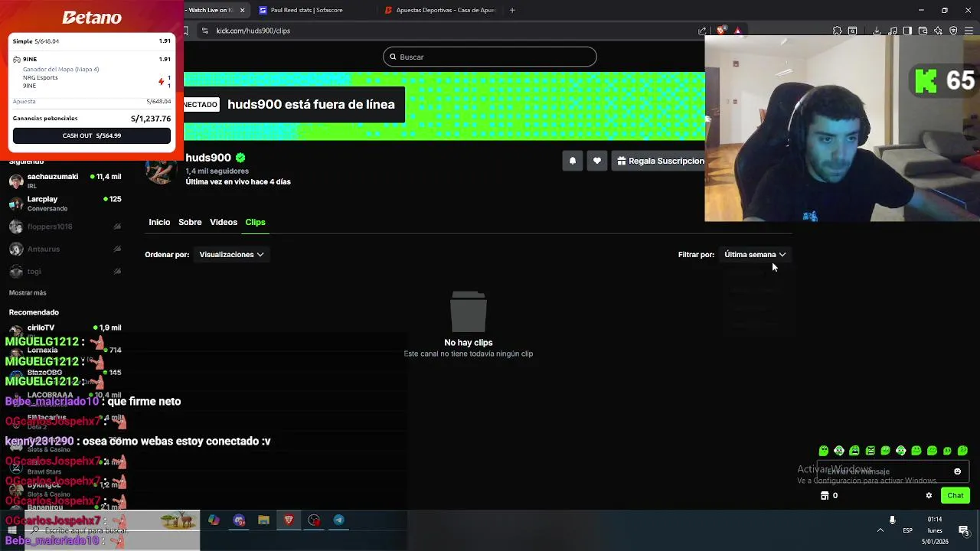Open a new browser tab with plus
The image size is (980, 551).
tap(512, 10)
